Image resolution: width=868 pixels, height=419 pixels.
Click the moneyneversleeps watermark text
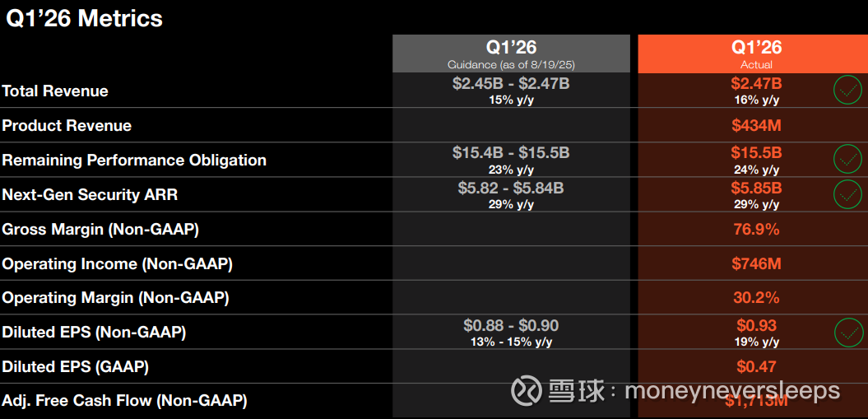732,390
